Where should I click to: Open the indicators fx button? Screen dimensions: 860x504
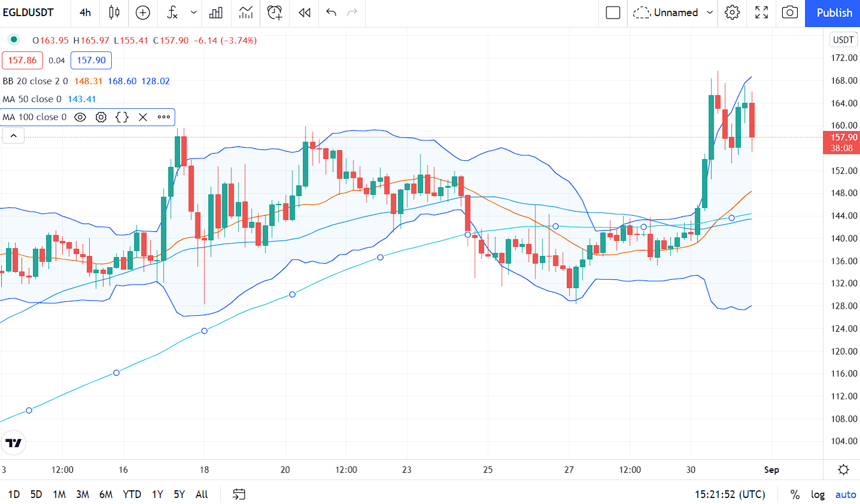coord(172,13)
